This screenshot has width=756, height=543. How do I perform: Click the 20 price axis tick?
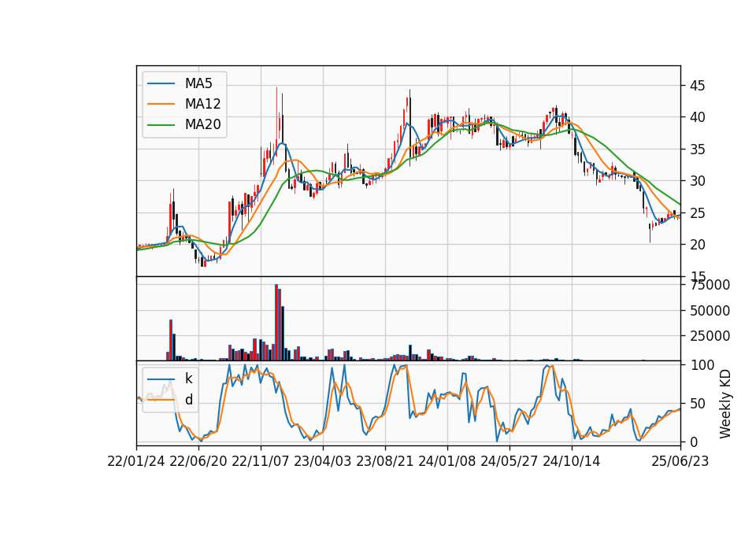[697, 245]
